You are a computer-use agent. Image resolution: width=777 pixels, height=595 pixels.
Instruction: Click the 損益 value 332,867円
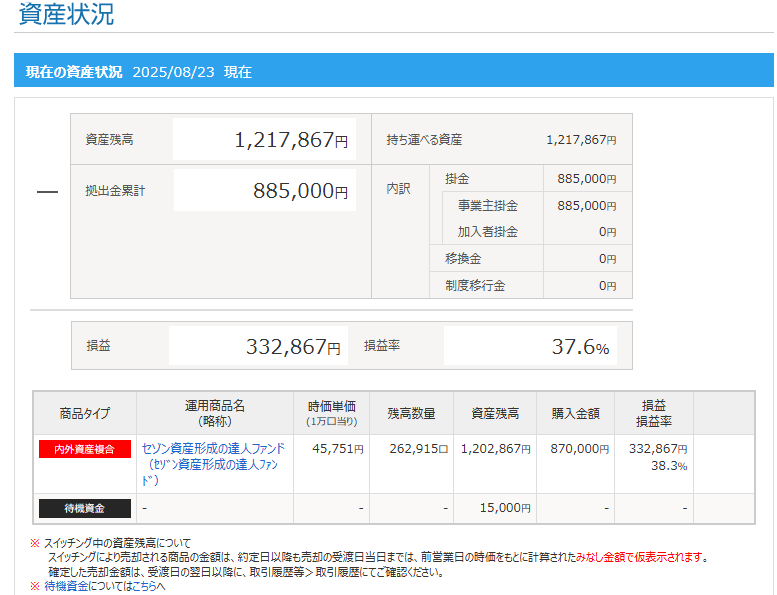point(292,347)
